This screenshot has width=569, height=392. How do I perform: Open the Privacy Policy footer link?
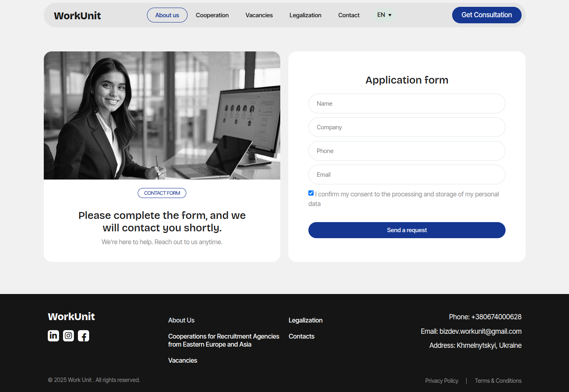click(x=441, y=381)
